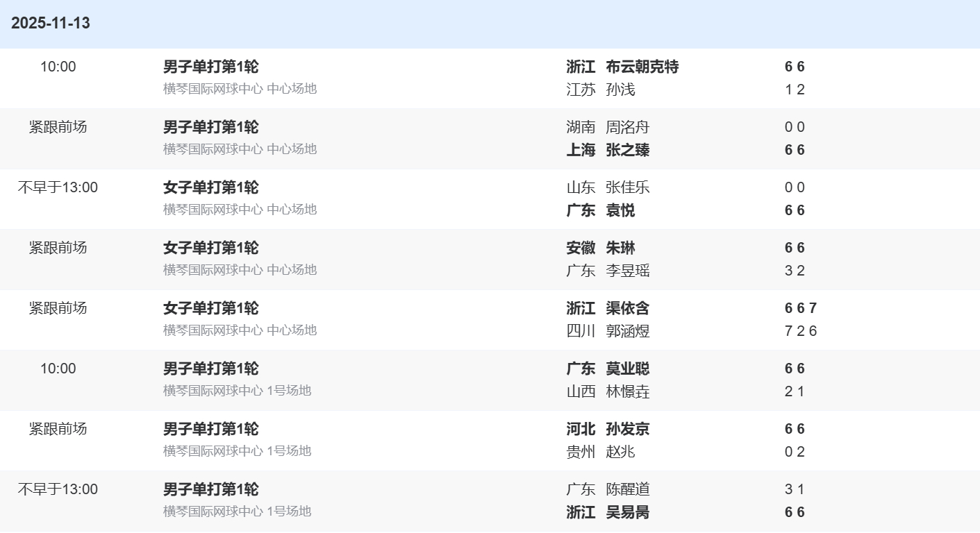Click 10:00 time in 布云朝克特 match row
Image resolution: width=980 pixels, height=533 pixels.
pos(58,67)
